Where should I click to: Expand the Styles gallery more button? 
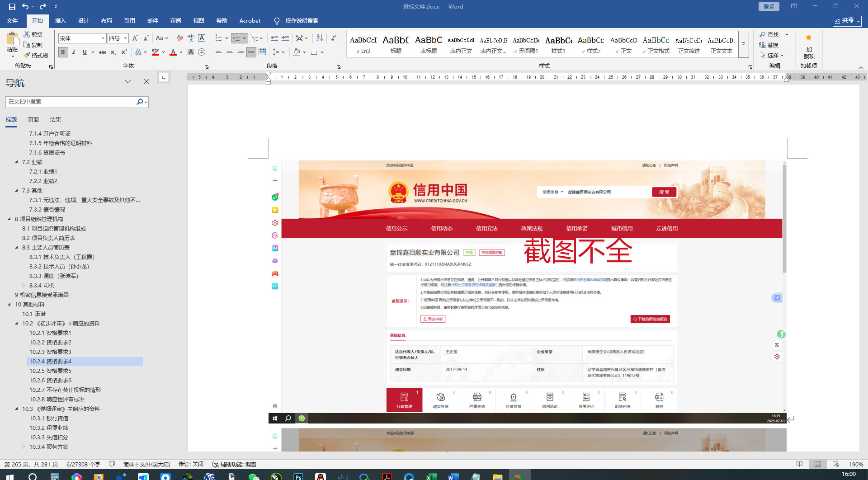click(x=744, y=44)
